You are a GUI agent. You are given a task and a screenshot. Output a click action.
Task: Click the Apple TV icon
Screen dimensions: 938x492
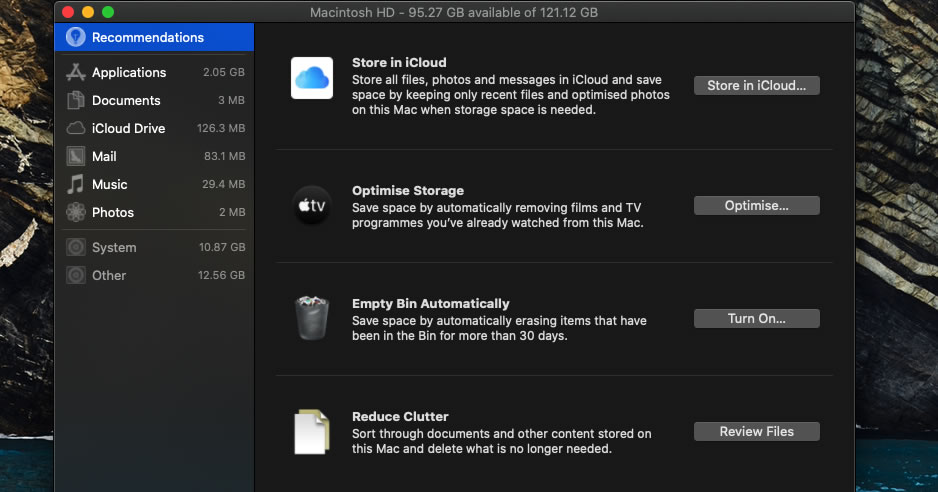click(312, 205)
